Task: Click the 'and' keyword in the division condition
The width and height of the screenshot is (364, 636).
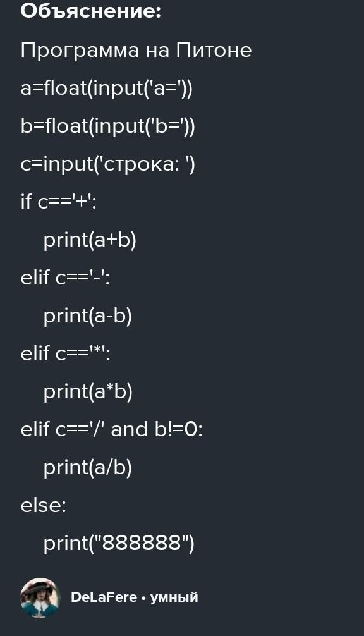Action: click(130, 429)
